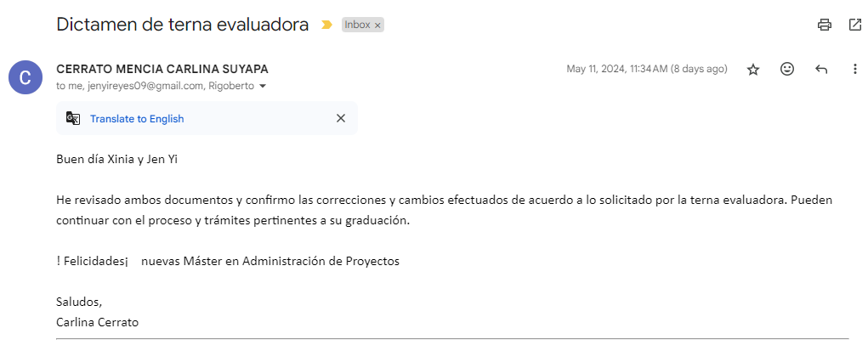Viewport: 868px width, 345px height.
Task: Reply using the arrow icon
Action: pyautogui.click(x=821, y=70)
